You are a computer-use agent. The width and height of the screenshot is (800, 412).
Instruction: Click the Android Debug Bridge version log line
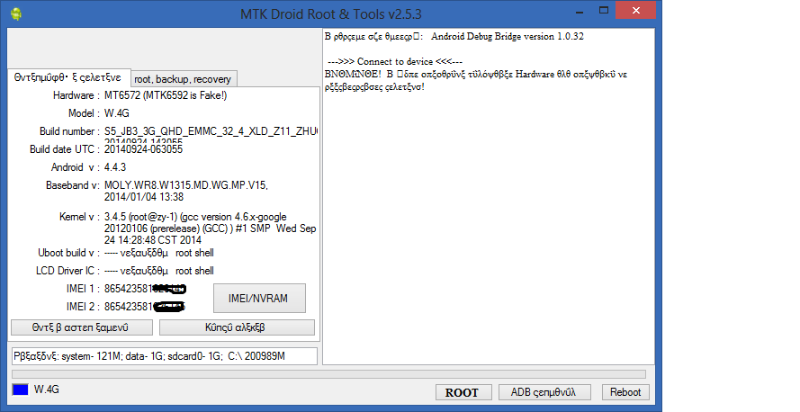tap(454, 36)
